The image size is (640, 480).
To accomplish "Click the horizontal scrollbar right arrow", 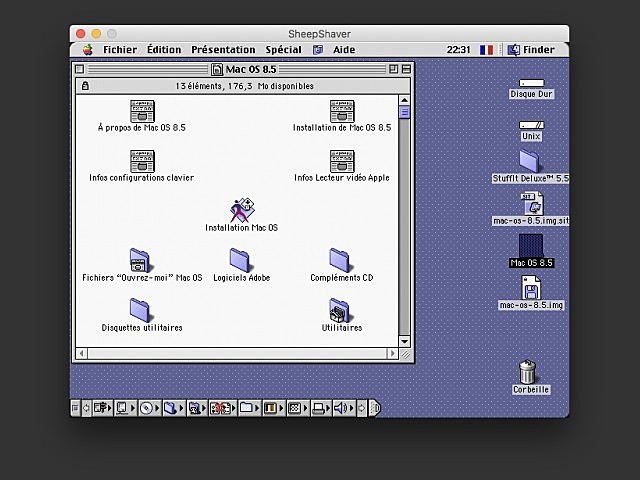I will pyautogui.click(x=393, y=353).
